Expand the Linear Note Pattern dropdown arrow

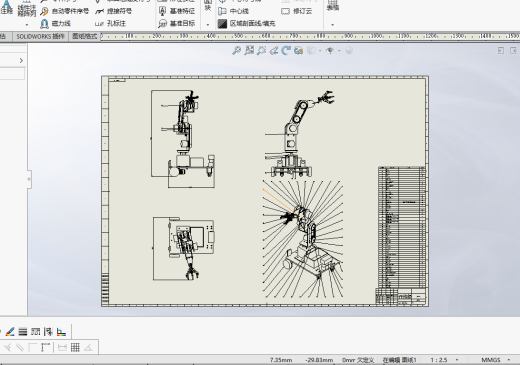click(x=27, y=25)
